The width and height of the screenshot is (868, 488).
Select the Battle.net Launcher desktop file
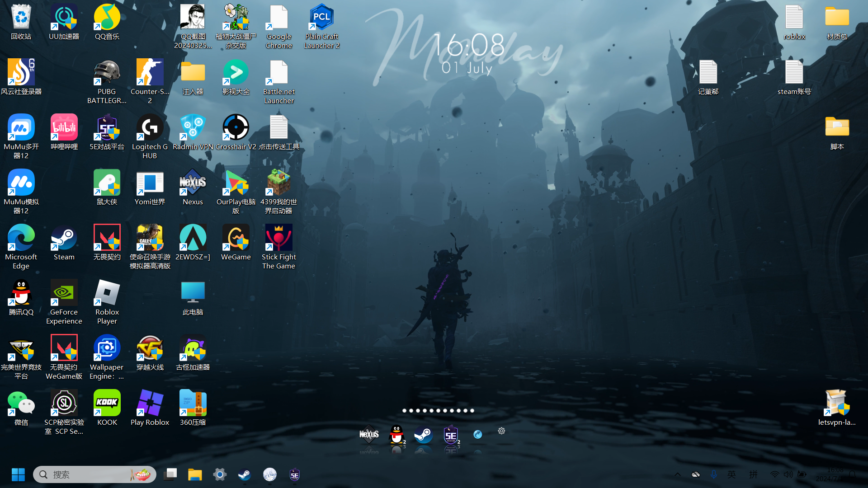pos(279,81)
